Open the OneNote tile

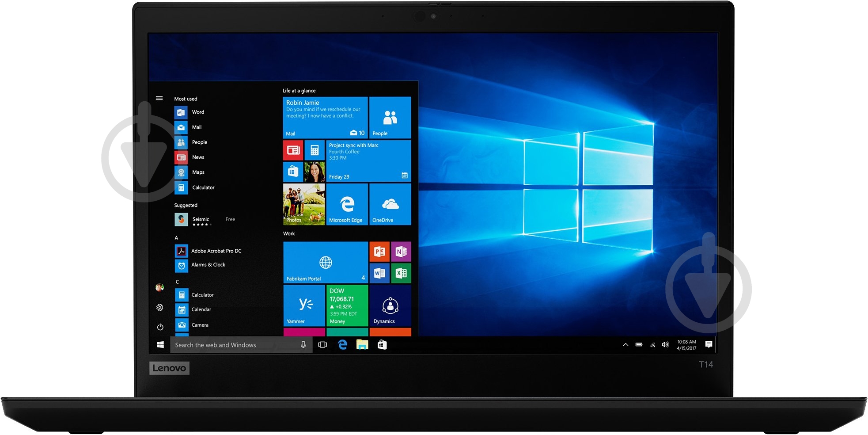pyautogui.click(x=401, y=252)
